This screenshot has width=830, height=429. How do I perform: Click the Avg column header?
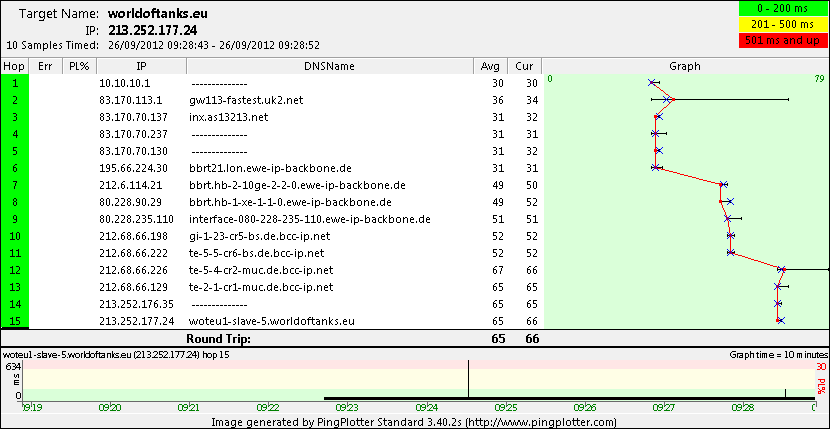point(490,66)
